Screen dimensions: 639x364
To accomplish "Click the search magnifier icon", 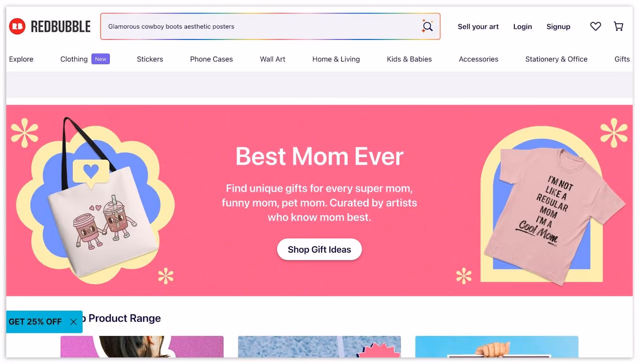I will point(427,26).
